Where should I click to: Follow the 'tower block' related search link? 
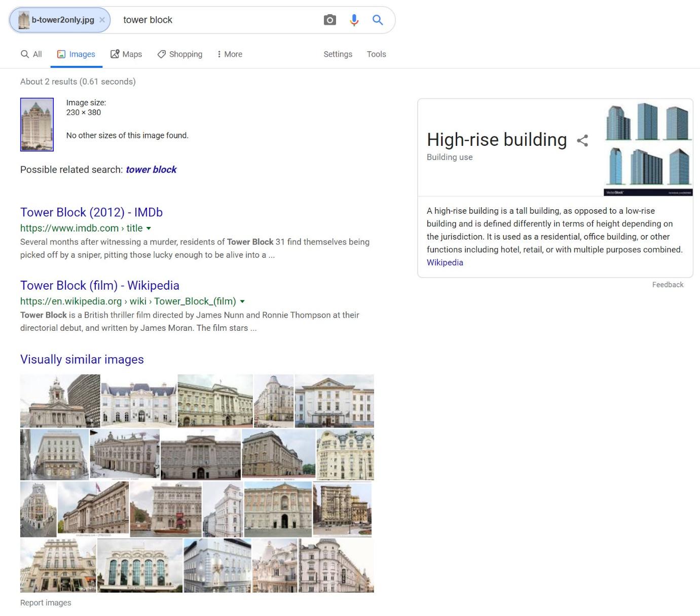tap(151, 170)
